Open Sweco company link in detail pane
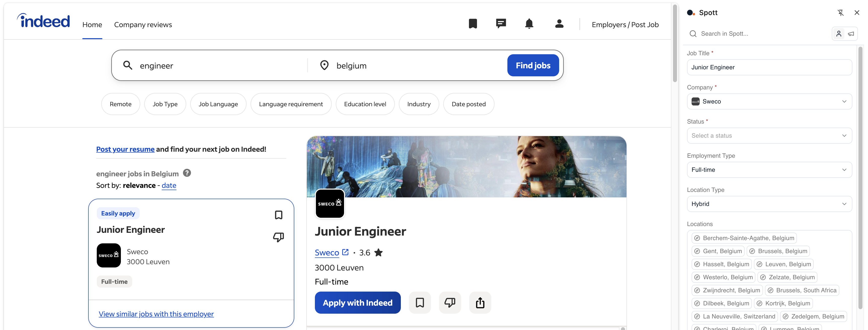This screenshot has height=330, width=868. (x=327, y=253)
